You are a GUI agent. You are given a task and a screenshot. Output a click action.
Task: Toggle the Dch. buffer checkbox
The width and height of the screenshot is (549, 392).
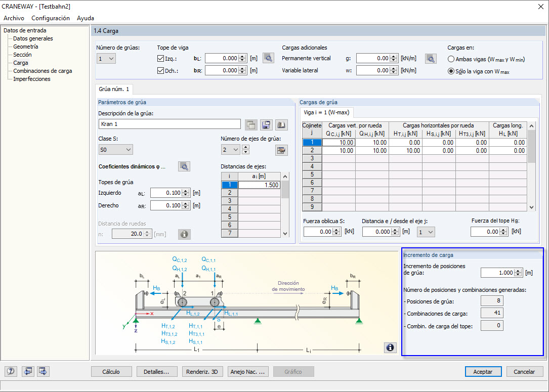(160, 71)
